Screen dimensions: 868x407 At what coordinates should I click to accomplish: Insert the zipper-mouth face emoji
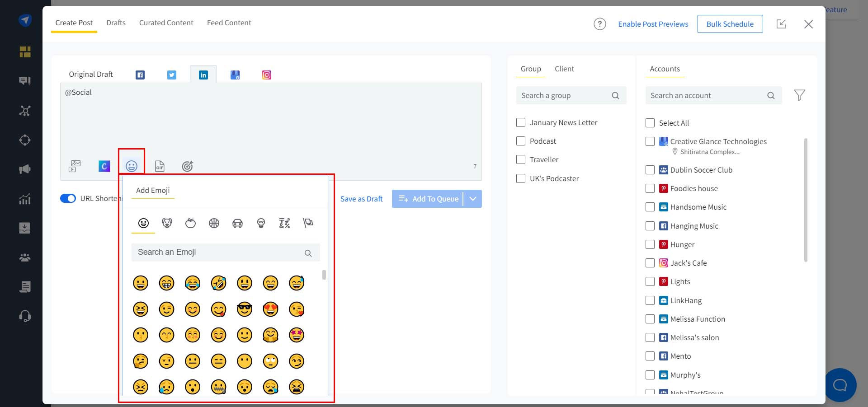click(219, 387)
